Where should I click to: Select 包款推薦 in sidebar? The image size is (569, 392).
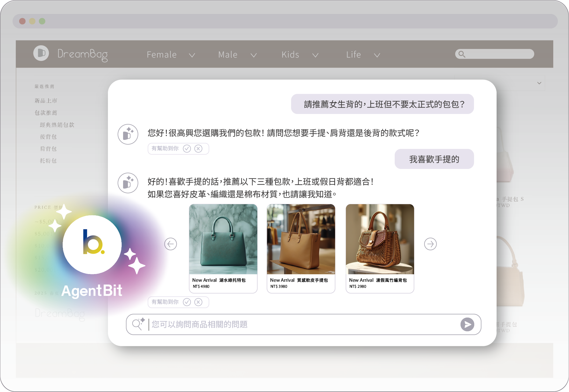46,113
